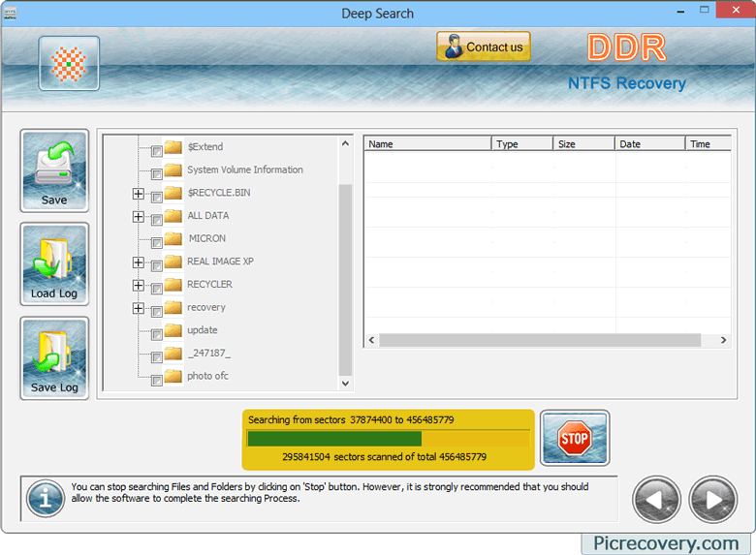Click the $RECYCLE.BIN folder icon
756x555 pixels.
pos(173,192)
